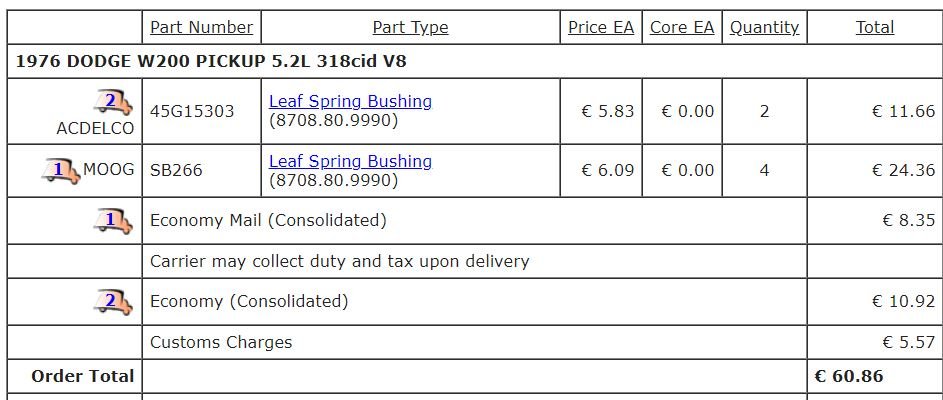This screenshot has width=943, height=400.
Task: Click the Core EA column header
Action: pos(682,27)
